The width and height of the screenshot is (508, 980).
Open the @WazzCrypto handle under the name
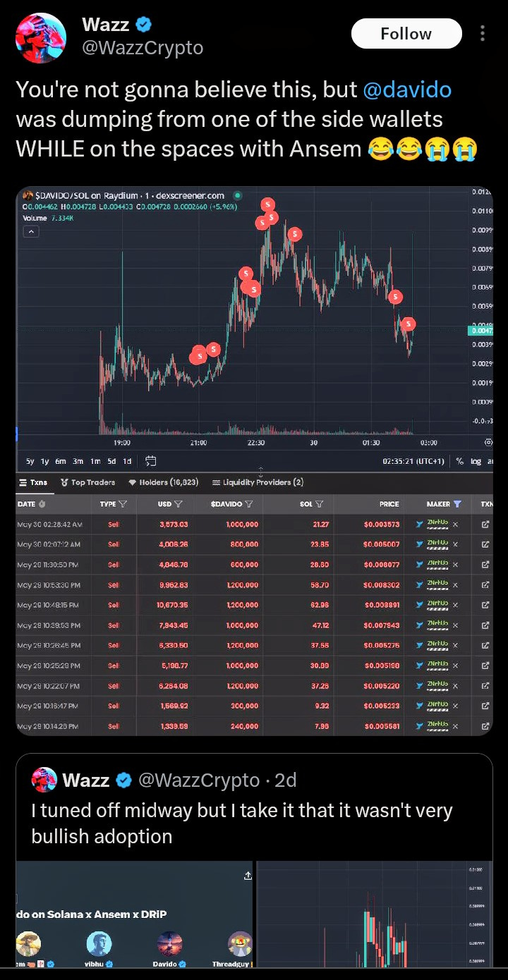(x=143, y=48)
